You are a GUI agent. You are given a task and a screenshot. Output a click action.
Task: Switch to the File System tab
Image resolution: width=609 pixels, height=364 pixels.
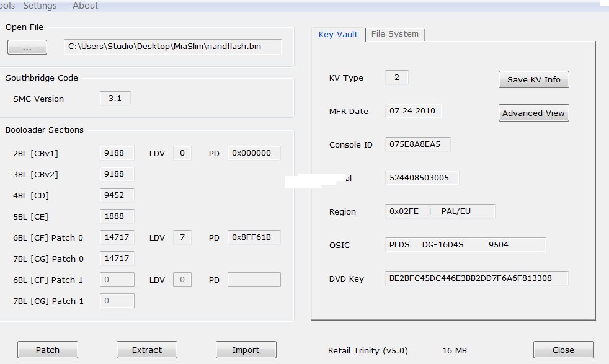(394, 34)
